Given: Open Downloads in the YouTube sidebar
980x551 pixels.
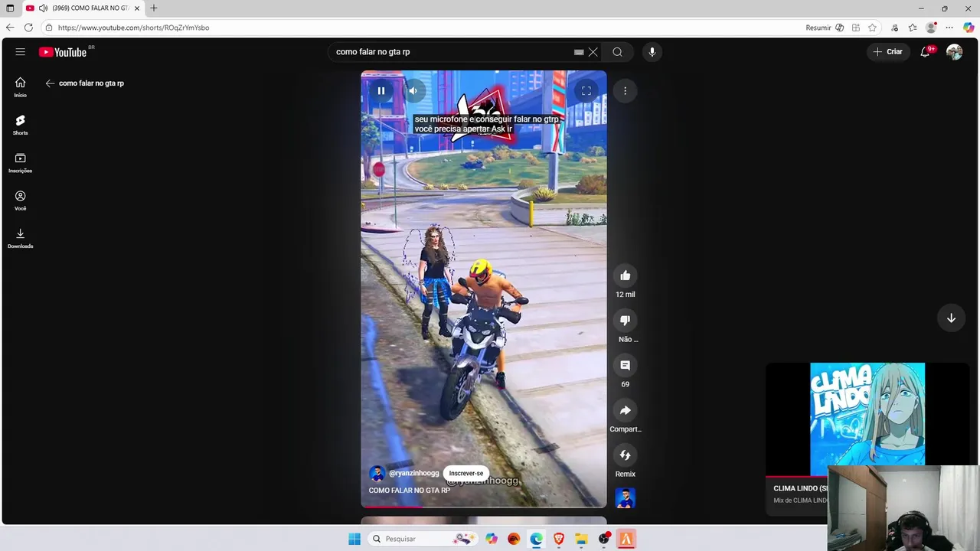Looking at the screenshot, I should (20, 238).
